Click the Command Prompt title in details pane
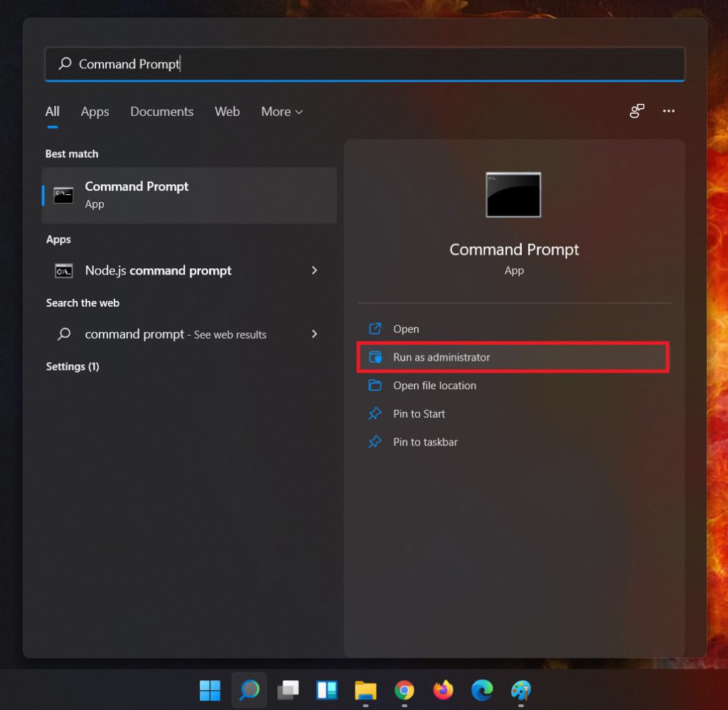This screenshot has width=728, height=710. click(514, 250)
